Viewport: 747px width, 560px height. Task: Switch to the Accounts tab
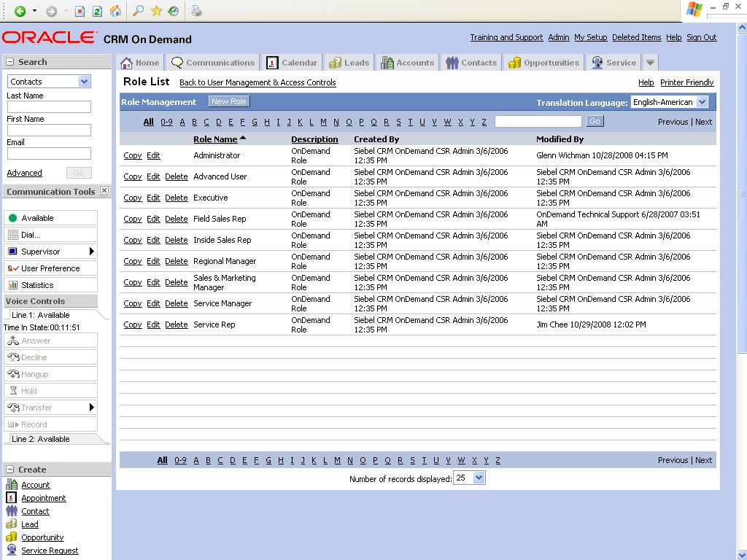[407, 63]
